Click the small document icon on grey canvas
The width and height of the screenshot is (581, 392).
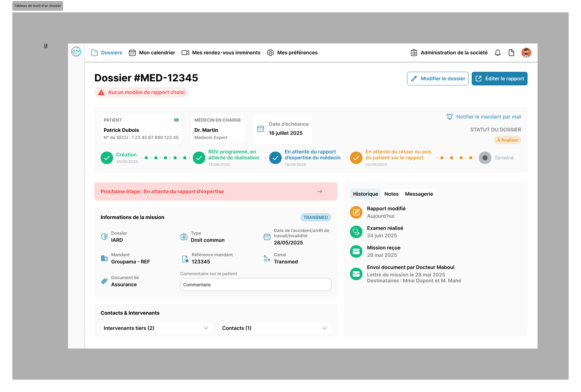pyautogui.click(x=46, y=46)
